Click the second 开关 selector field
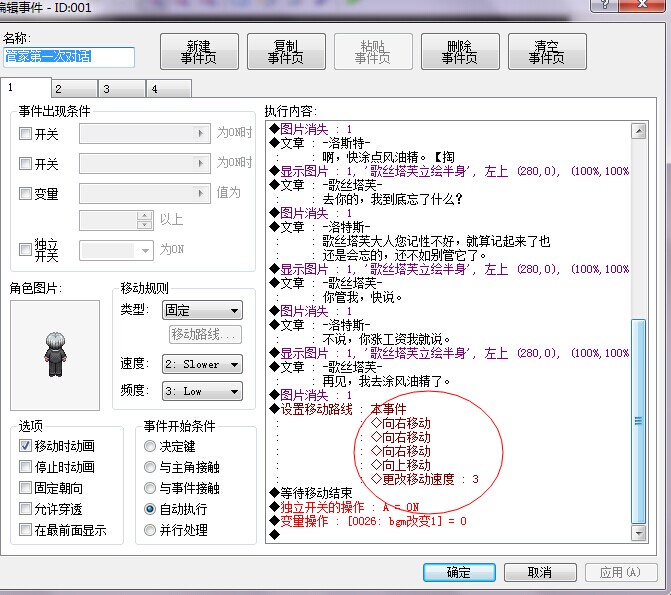The height and width of the screenshot is (595, 671). (x=145, y=164)
